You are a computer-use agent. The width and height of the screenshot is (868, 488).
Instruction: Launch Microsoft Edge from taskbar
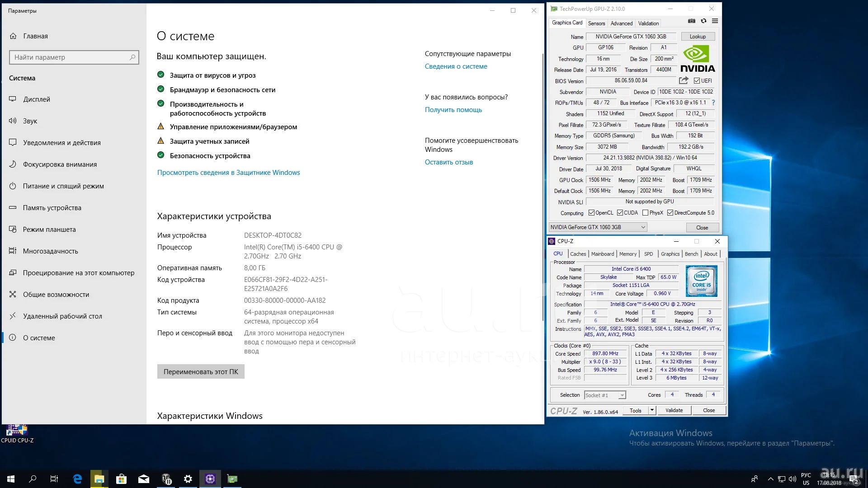[77, 479]
